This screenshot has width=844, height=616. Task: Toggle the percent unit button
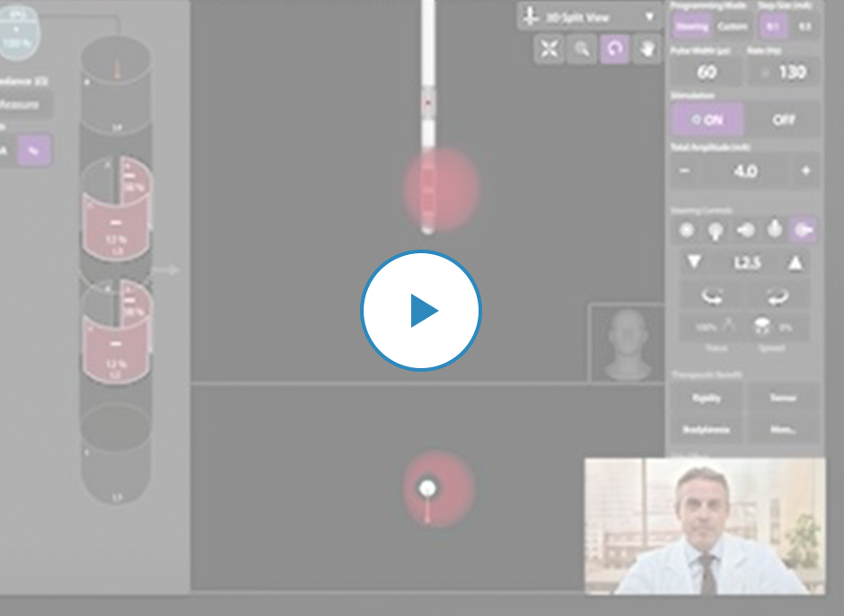point(34,150)
